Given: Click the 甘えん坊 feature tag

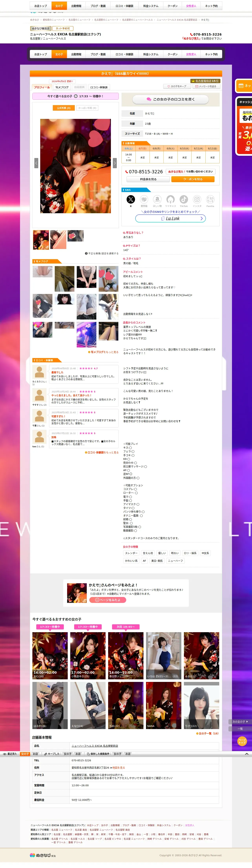Looking at the screenshot, I should pos(148,553).
